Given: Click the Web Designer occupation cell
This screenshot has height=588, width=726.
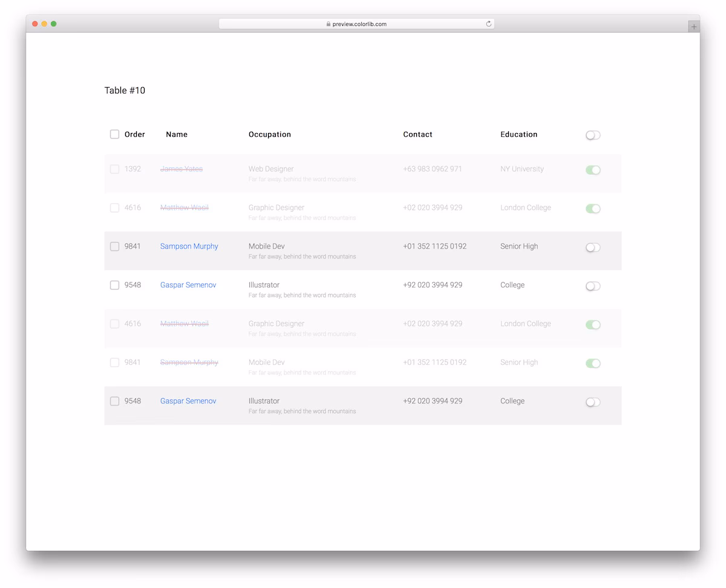Looking at the screenshot, I should pos(271,169).
